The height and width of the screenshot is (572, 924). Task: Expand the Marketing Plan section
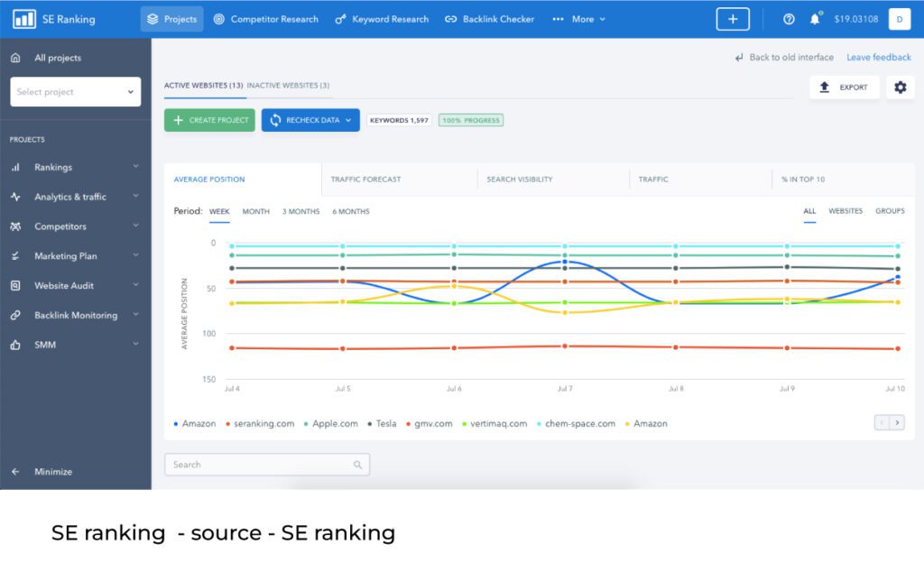tap(135, 255)
